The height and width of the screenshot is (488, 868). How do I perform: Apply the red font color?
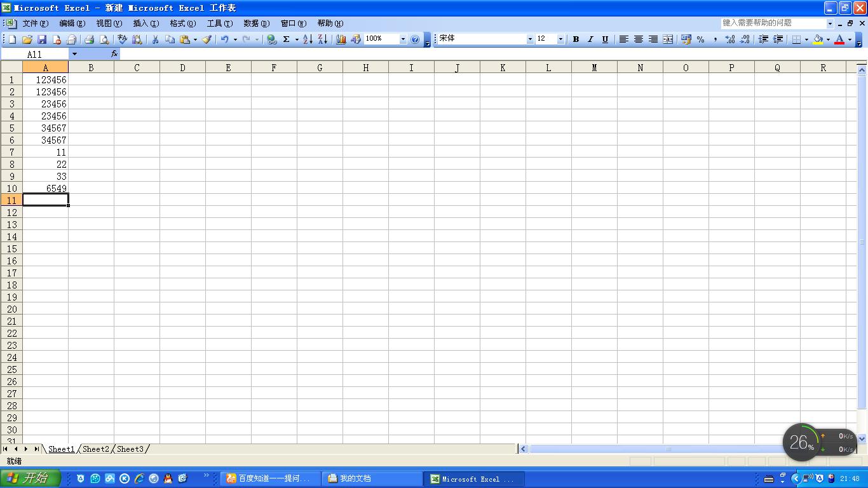(839, 39)
